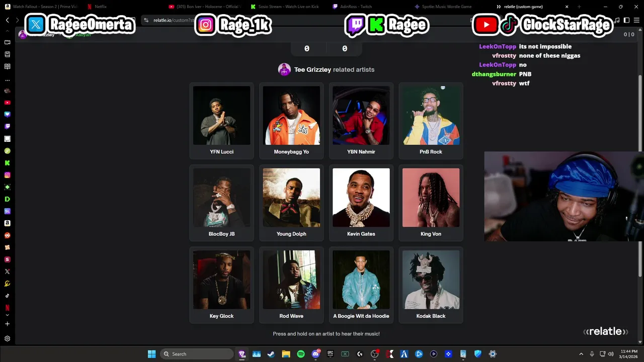
Task: Open Kick from the browser sidebar
Action: [7, 163]
